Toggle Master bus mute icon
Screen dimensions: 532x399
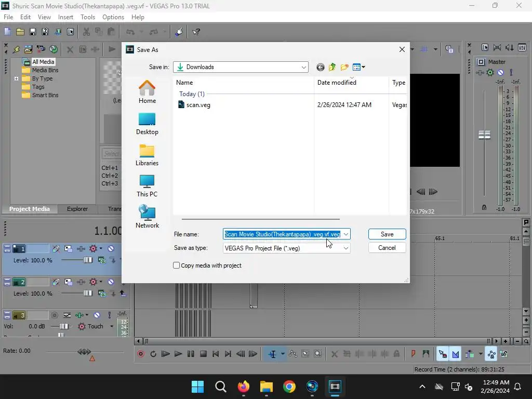point(500,72)
